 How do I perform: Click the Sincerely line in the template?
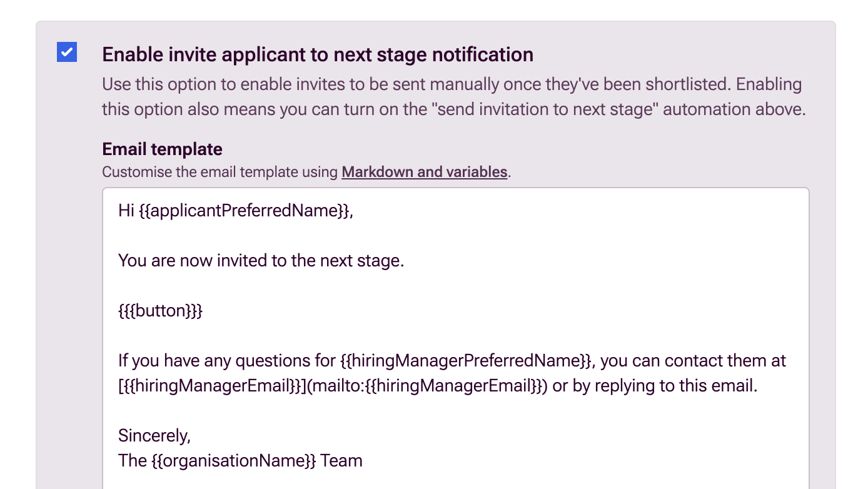[154, 435]
